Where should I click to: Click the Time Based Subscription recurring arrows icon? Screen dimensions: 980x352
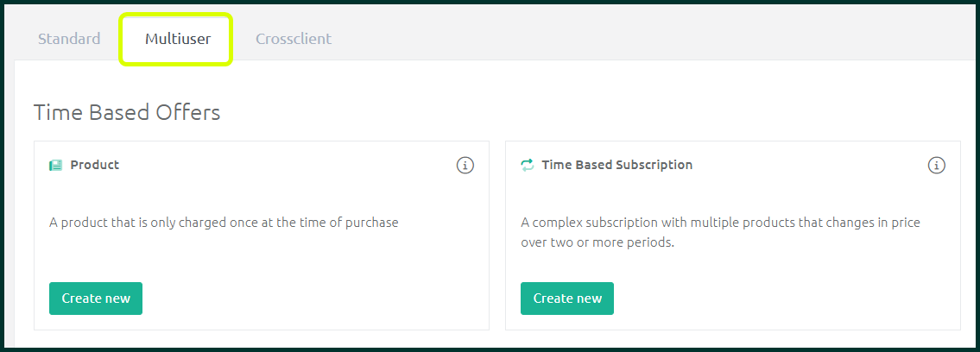pyautogui.click(x=528, y=166)
